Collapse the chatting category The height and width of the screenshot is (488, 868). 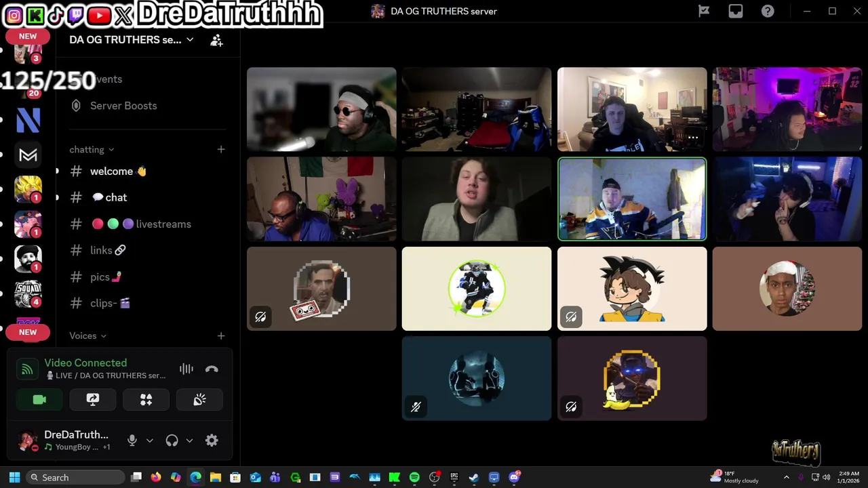coord(92,150)
